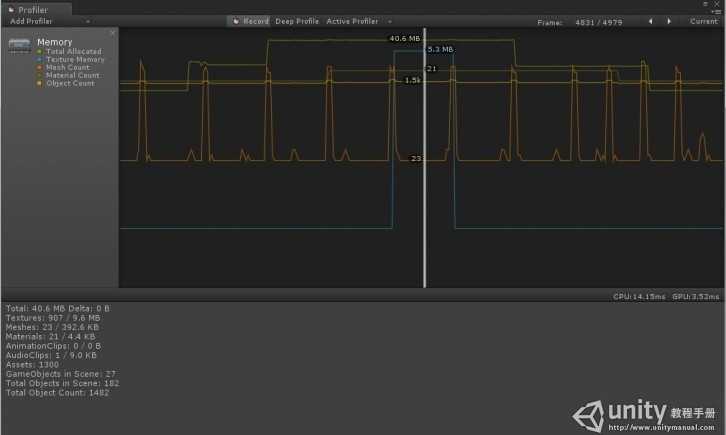Click the 40.6 MB graph label
This screenshot has width=726, height=435.
(x=405, y=38)
